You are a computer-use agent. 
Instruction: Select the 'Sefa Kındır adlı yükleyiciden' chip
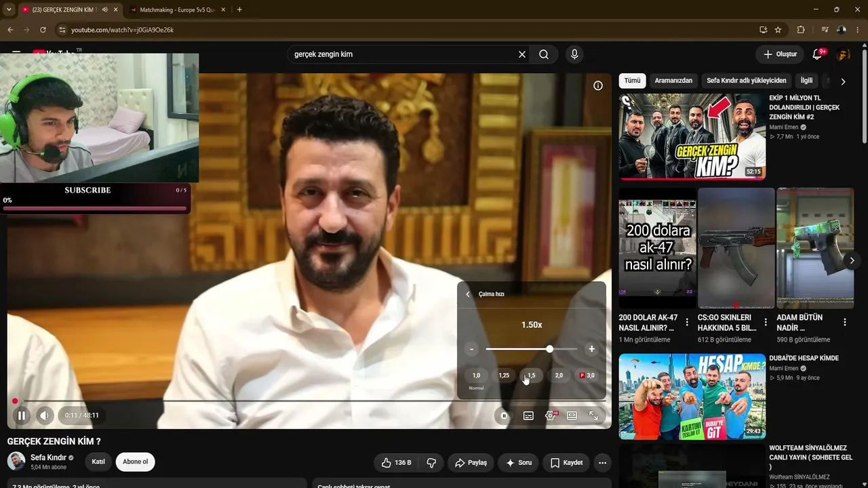tap(747, 81)
